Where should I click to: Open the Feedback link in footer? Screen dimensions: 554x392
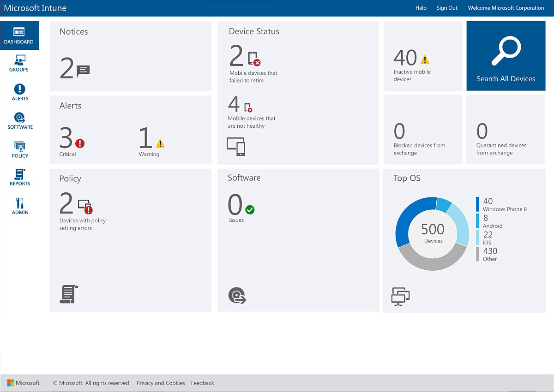coord(203,383)
